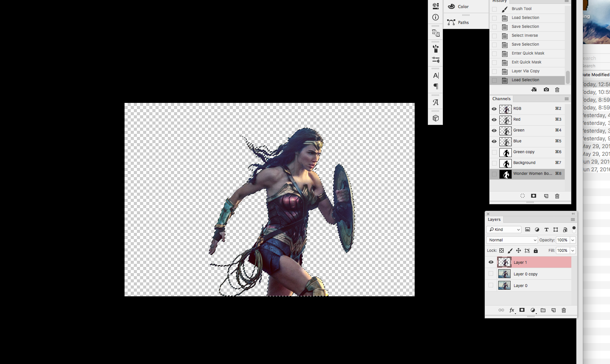Open the Properties panel icon at top
Screen dimensions: 610x364
tap(436, 6)
